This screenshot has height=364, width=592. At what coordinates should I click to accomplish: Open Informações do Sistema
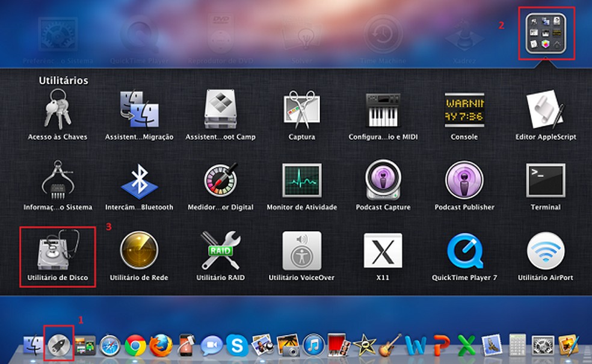(x=57, y=184)
